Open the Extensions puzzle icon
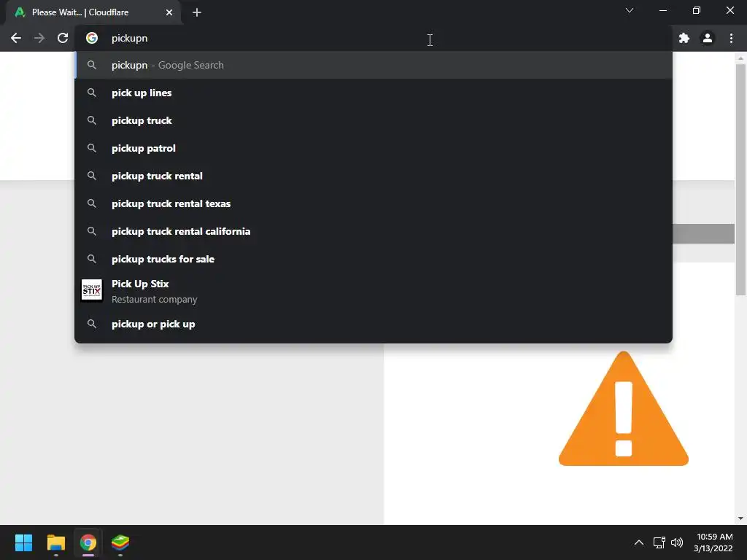Screen dimensions: 747x560 click(684, 38)
